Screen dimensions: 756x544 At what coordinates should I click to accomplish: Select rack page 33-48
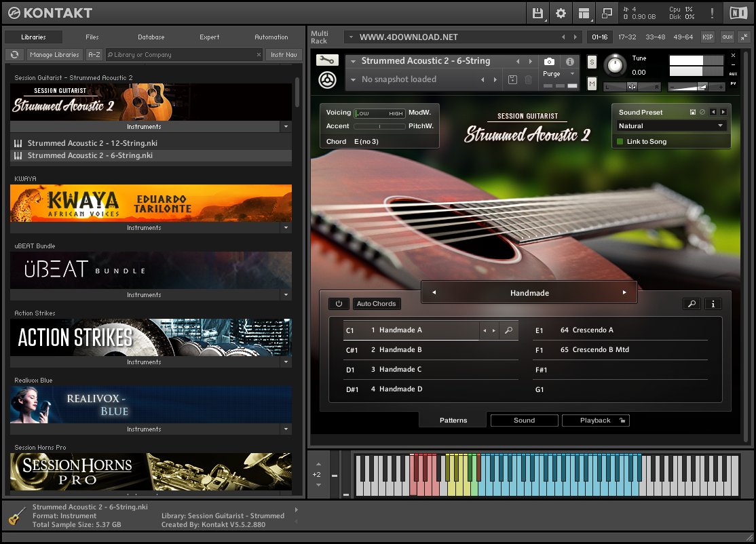click(655, 37)
